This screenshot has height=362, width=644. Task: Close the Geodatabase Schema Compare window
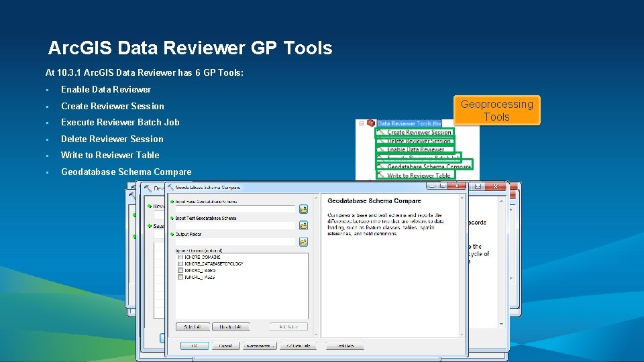point(457,186)
